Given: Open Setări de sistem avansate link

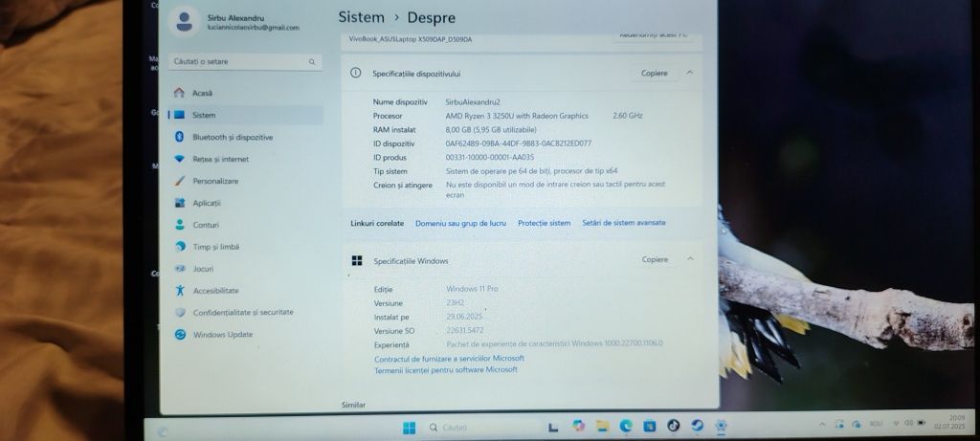Looking at the screenshot, I should pyautogui.click(x=624, y=222).
